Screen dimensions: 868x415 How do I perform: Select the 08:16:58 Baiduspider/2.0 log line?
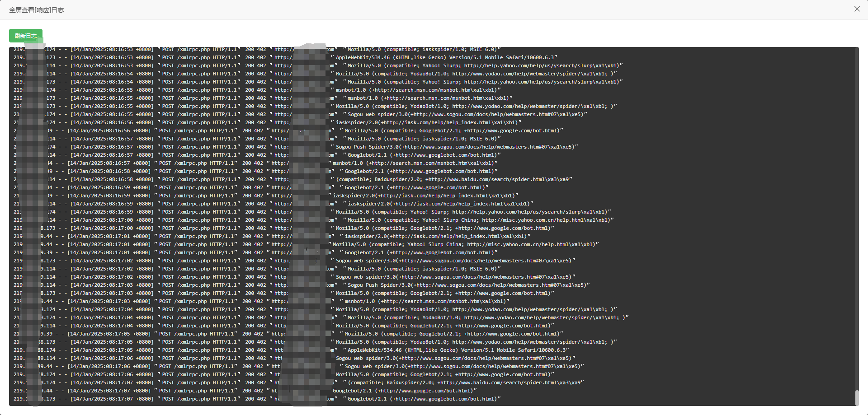click(x=293, y=179)
